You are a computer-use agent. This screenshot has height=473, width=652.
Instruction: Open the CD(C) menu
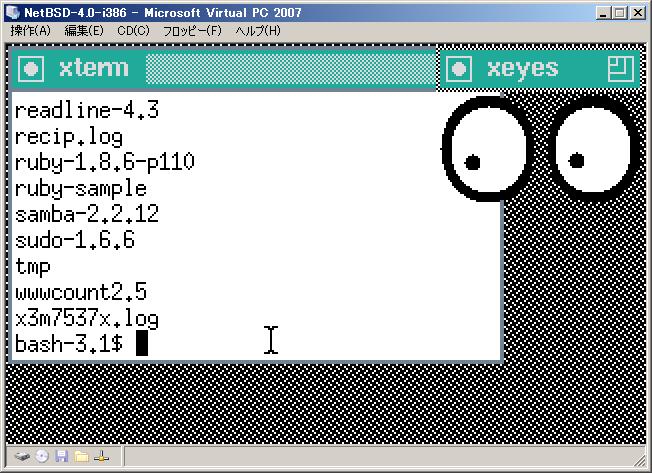(133, 31)
